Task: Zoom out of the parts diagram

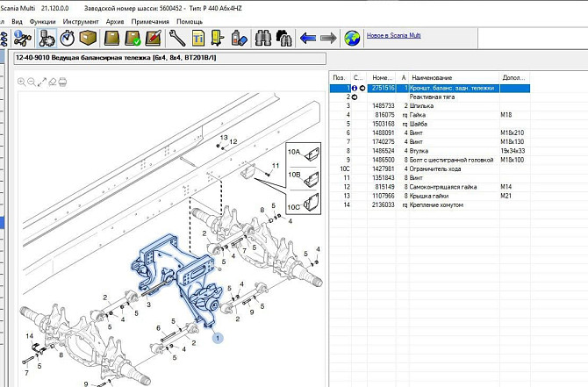Action: (32, 82)
